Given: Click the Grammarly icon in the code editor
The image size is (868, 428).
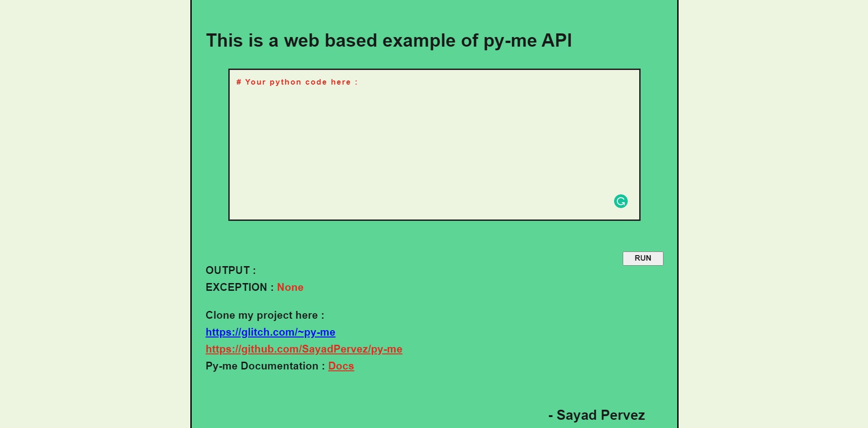Looking at the screenshot, I should click(x=620, y=201).
